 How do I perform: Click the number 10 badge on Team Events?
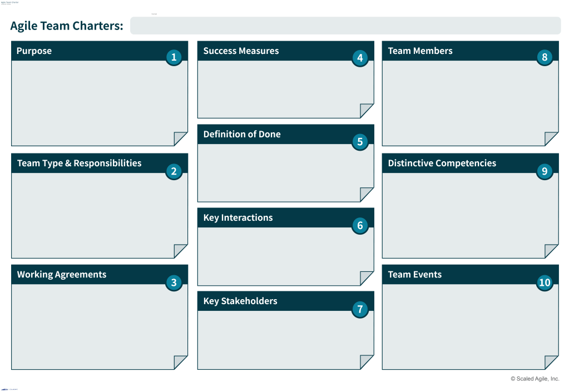click(x=545, y=282)
